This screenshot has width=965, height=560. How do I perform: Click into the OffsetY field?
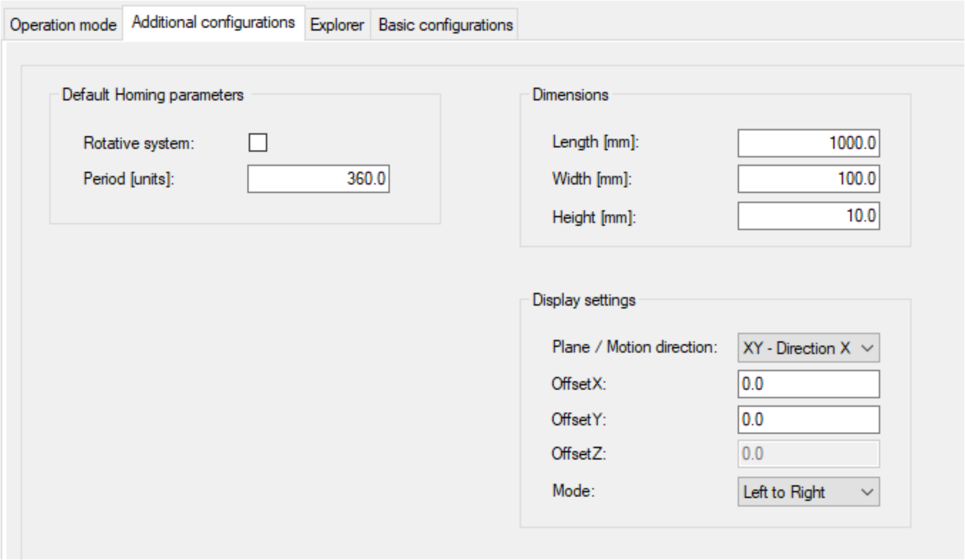pyautogui.click(x=808, y=419)
